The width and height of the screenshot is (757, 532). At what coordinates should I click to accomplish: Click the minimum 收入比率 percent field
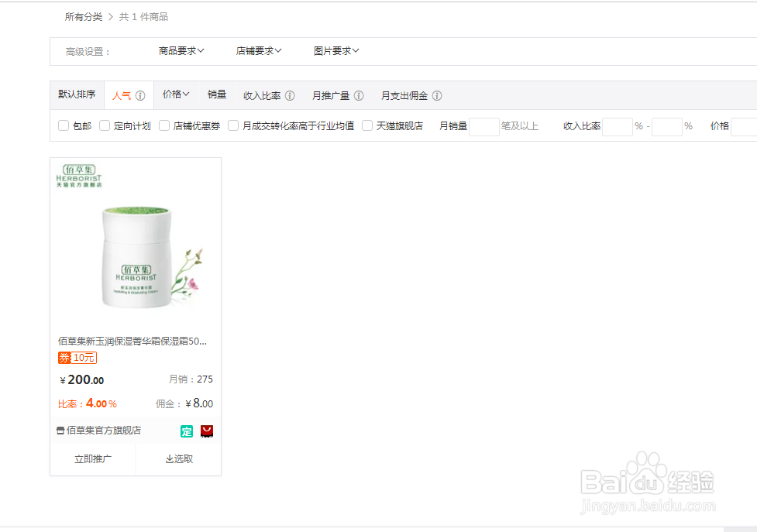[617, 126]
